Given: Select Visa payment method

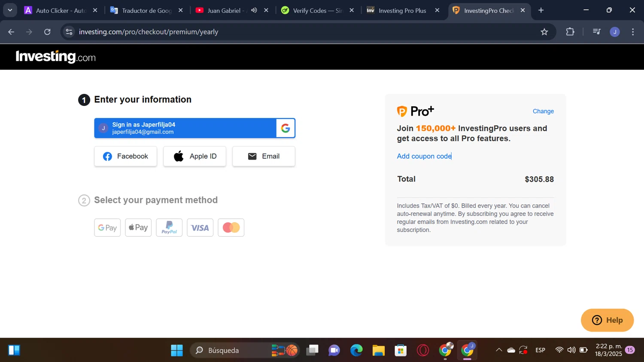Looking at the screenshot, I should click(200, 228).
